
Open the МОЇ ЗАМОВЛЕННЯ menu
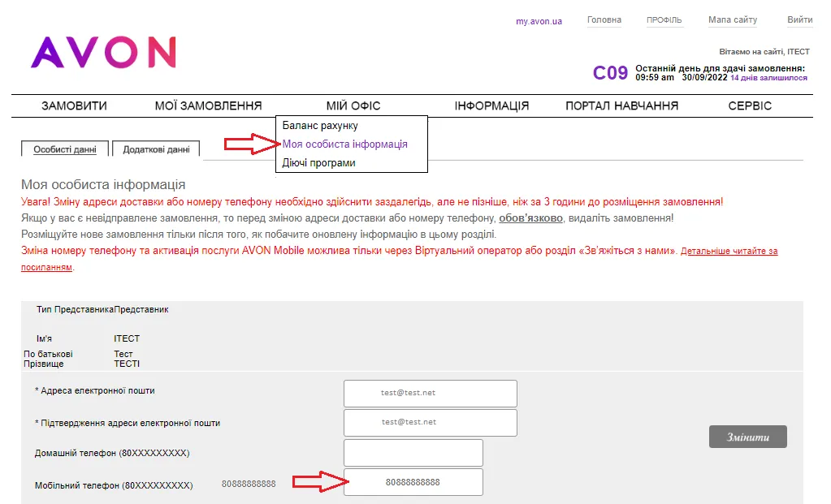(208, 106)
